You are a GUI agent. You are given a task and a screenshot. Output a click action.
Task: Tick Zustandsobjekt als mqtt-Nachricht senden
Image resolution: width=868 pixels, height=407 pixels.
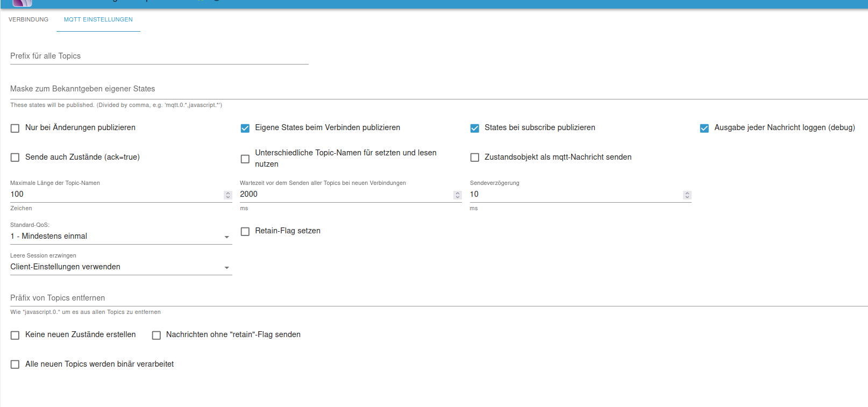475,158
